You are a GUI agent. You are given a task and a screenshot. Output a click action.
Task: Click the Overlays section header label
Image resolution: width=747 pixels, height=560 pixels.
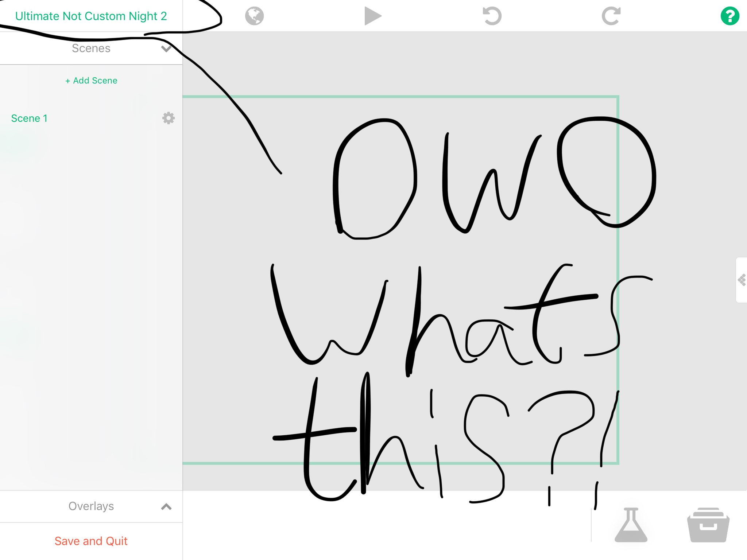coord(91,506)
